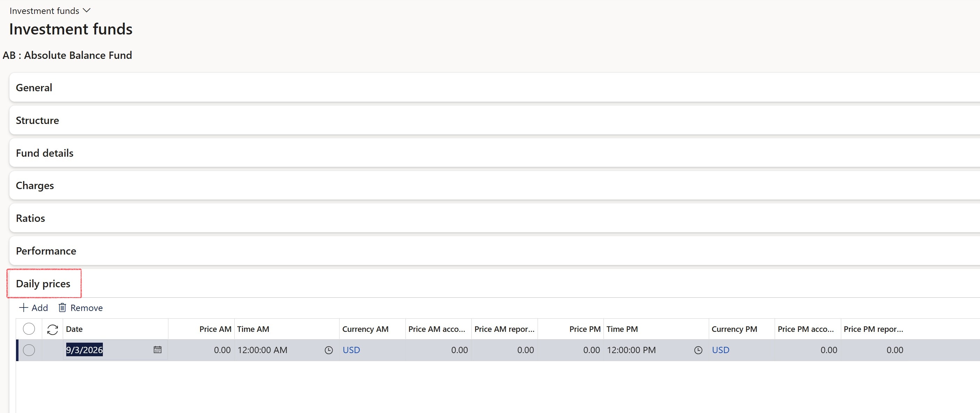Click the Add button in Daily prices
The width and height of the screenshot is (980, 413).
coord(33,307)
